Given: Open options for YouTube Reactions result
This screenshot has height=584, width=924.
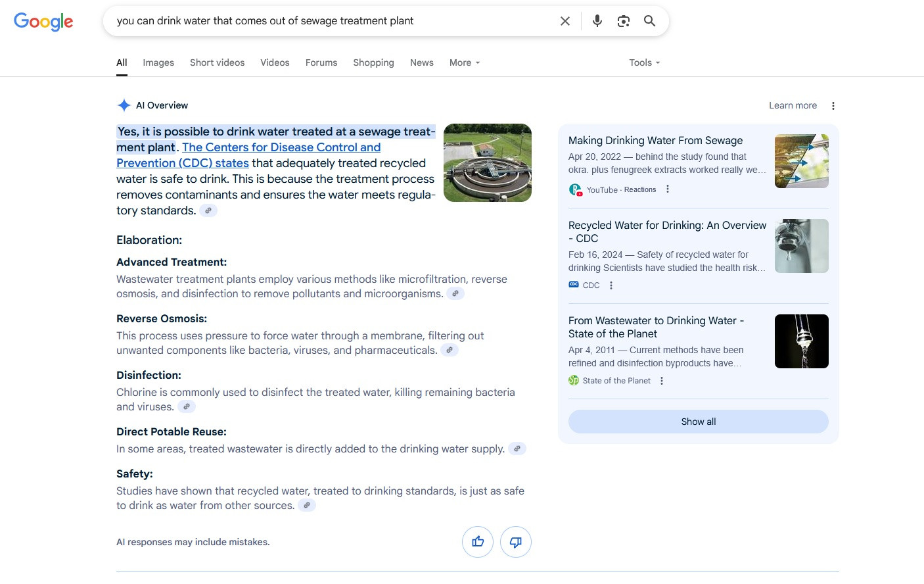Looking at the screenshot, I should (x=668, y=189).
